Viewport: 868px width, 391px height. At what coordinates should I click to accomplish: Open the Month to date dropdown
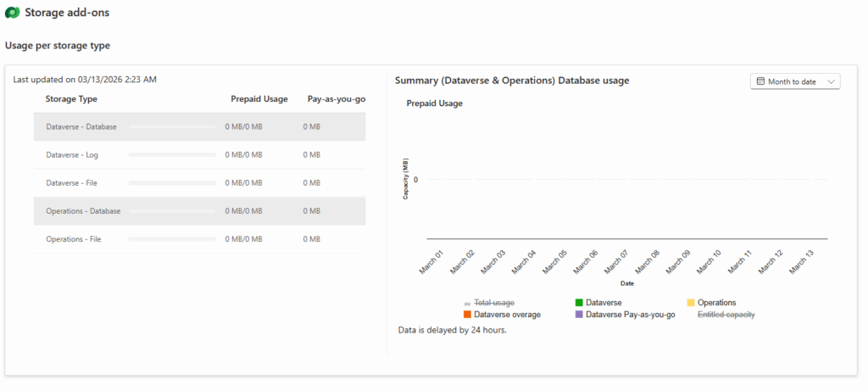coord(794,81)
